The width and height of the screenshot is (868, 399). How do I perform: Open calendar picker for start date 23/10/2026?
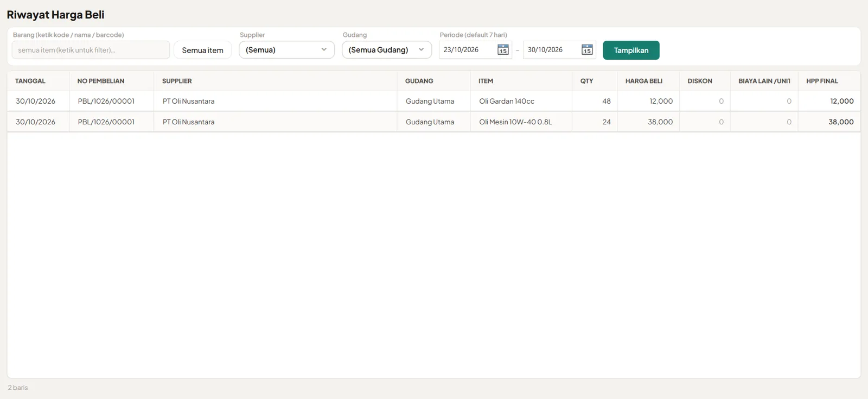503,50
